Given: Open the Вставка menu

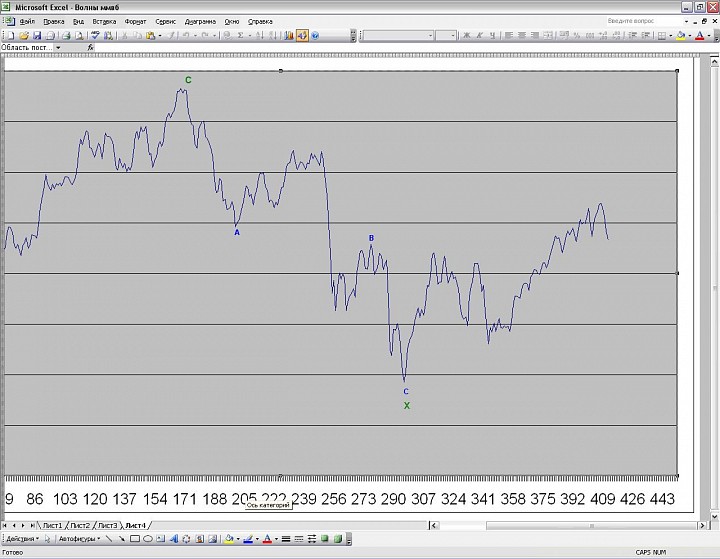Looking at the screenshot, I should point(104,21).
